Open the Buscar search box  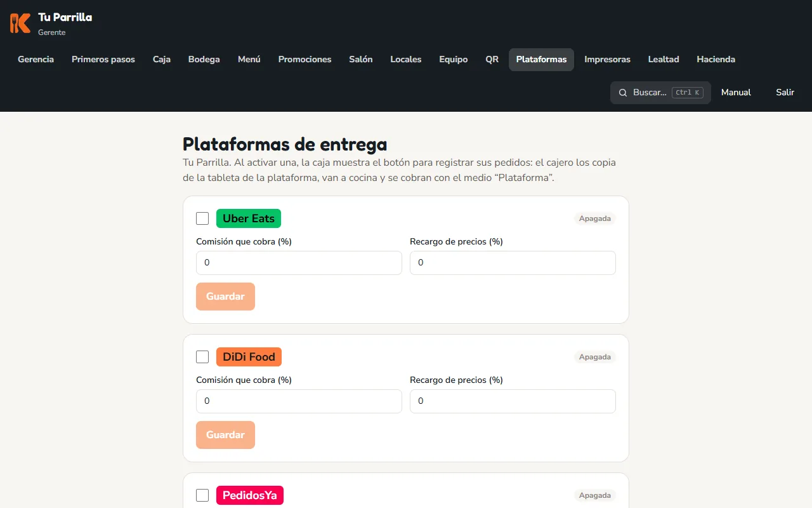(x=660, y=93)
